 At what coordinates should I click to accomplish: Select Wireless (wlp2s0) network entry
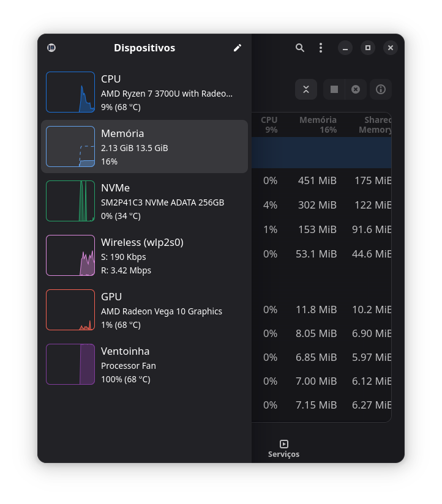(144, 256)
